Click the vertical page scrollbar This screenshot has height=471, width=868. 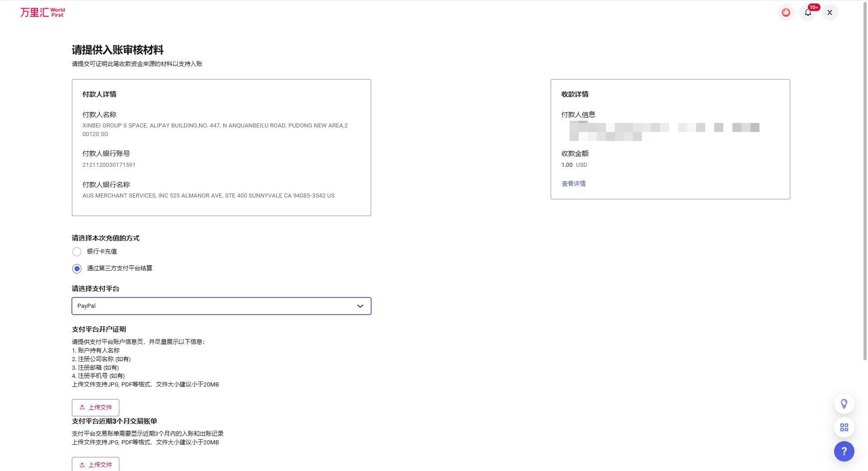[865, 181]
